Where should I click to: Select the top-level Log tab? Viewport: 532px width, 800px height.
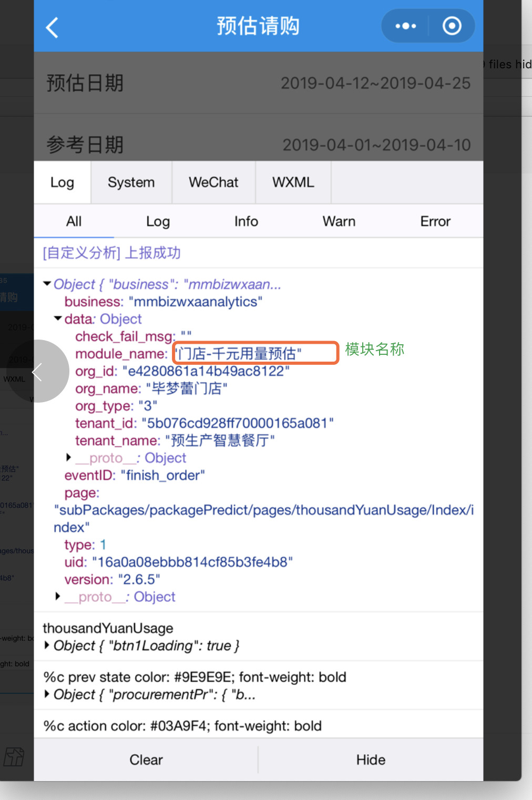pos(62,182)
